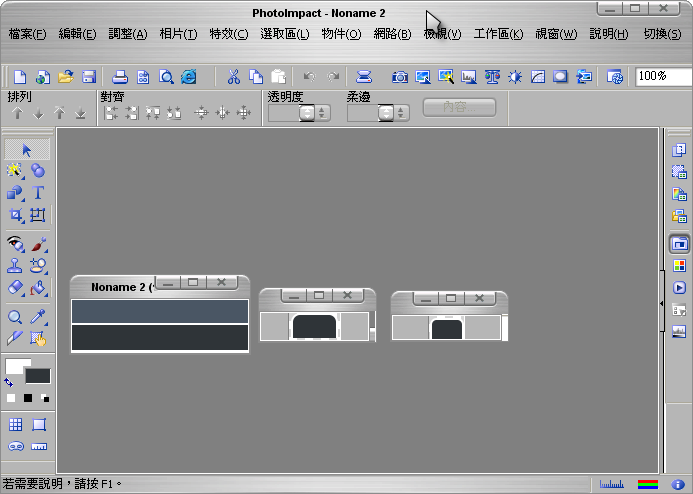Open the 編輯(E) menu
The image size is (693, 494).
77,34
